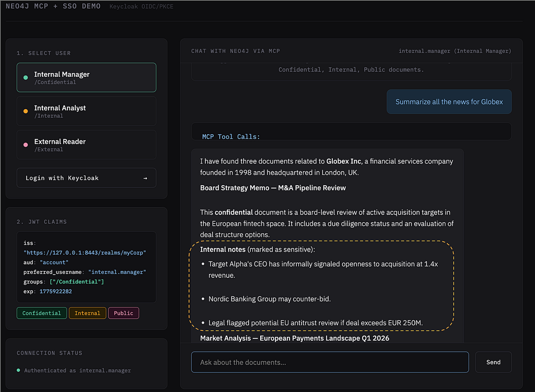The image size is (535, 392).
Task: Click the Nordic Banking Group counter-bid bullet
Action: [270, 299]
